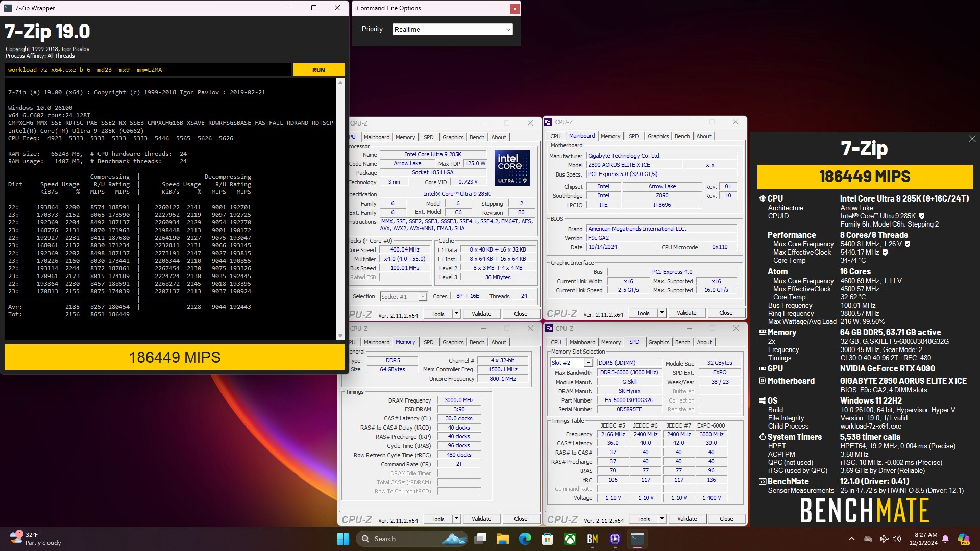
Task: Click the scroll-down arrow in 7-Zip output
Action: tap(340, 336)
